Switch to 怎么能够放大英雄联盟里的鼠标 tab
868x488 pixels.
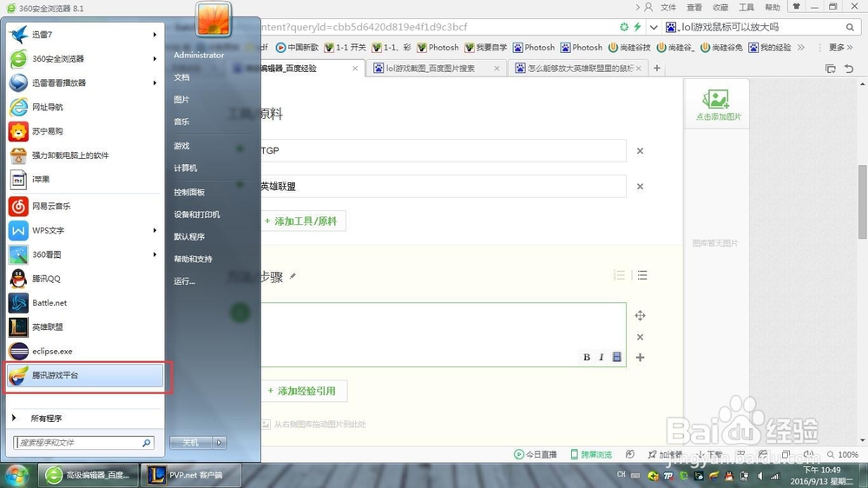(577, 68)
